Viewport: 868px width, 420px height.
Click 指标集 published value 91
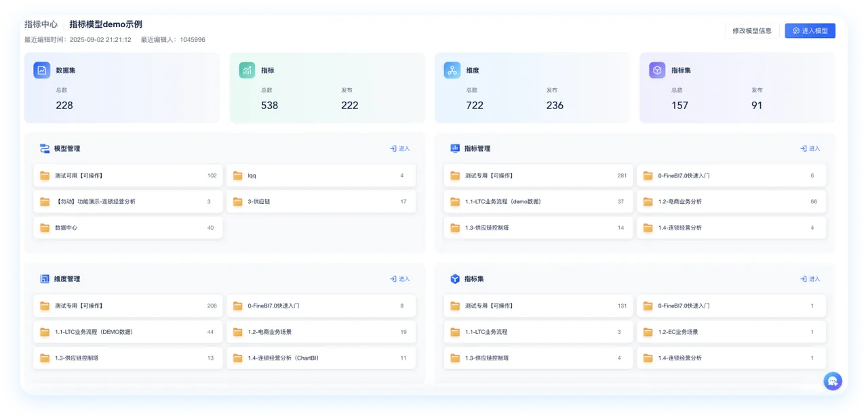[x=757, y=105]
